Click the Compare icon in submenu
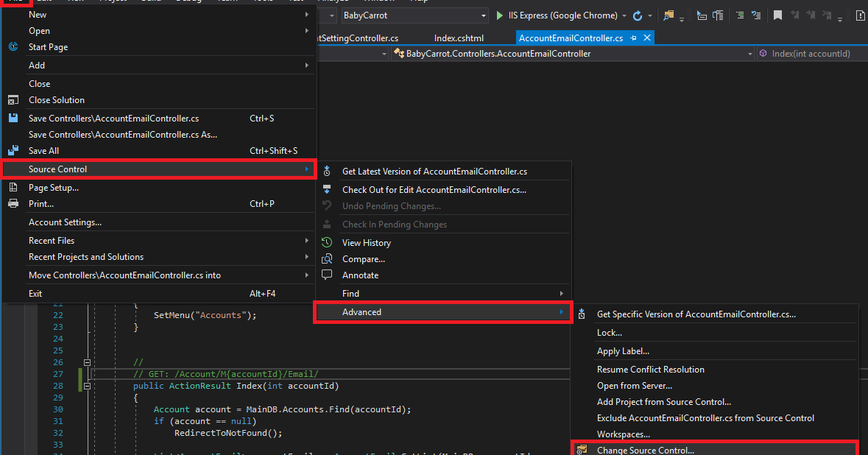 pyautogui.click(x=327, y=259)
